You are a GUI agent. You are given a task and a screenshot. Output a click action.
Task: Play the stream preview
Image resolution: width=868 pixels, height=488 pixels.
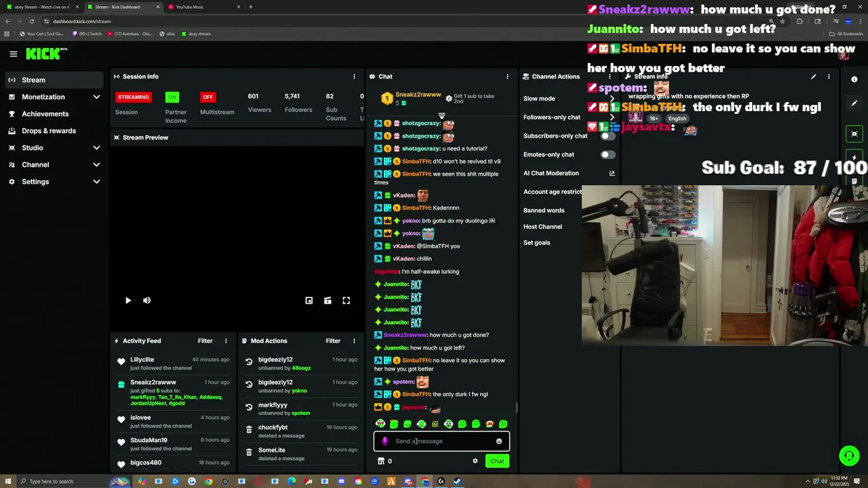click(x=128, y=300)
